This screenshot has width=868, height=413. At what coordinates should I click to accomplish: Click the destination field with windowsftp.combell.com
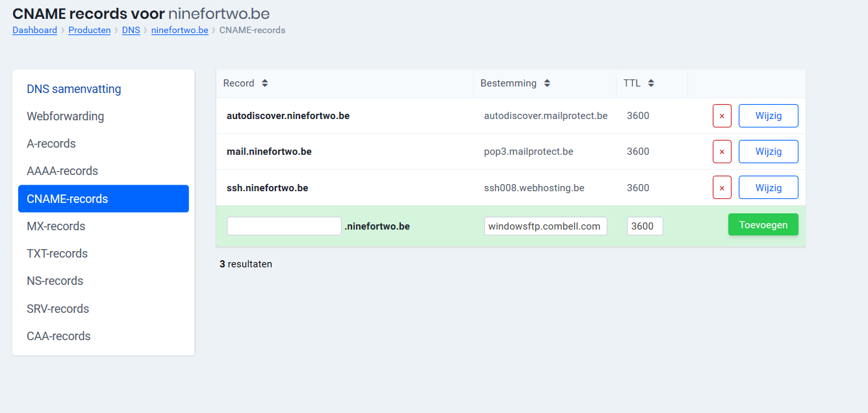point(545,226)
